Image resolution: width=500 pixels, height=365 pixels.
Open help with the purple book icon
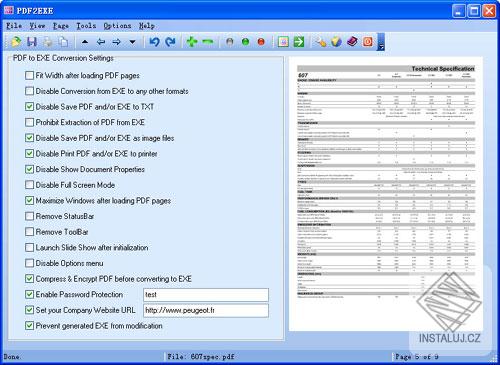(352, 42)
